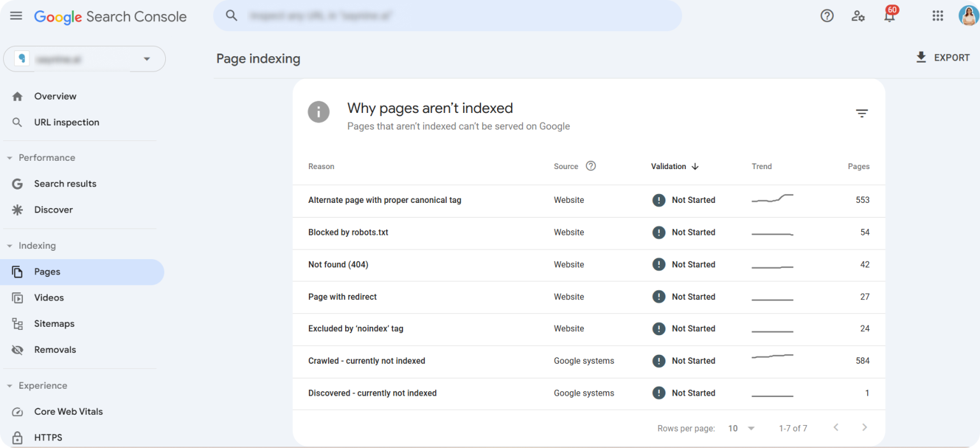Open the notifications bell
Viewport: 980px width, 448px height.
click(889, 16)
